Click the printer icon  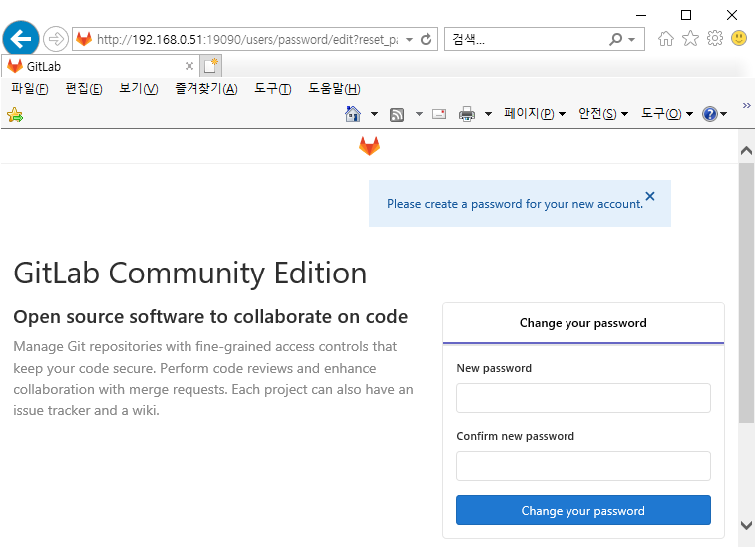(x=467, y=114)
